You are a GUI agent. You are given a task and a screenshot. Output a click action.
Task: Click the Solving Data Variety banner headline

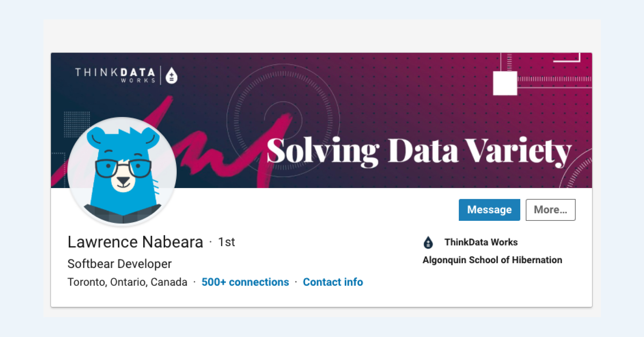(x=419, y=151)
